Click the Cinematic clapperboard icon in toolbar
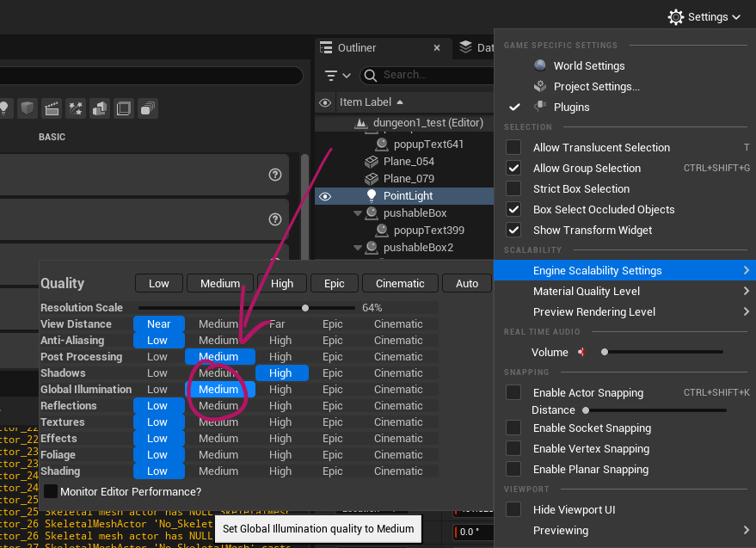Screen dimensions: 756x548 52,108
